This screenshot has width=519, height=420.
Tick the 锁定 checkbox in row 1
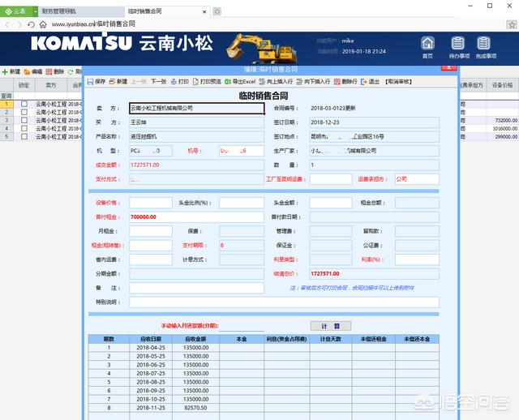pyautogui.click(x=24, y=104)
